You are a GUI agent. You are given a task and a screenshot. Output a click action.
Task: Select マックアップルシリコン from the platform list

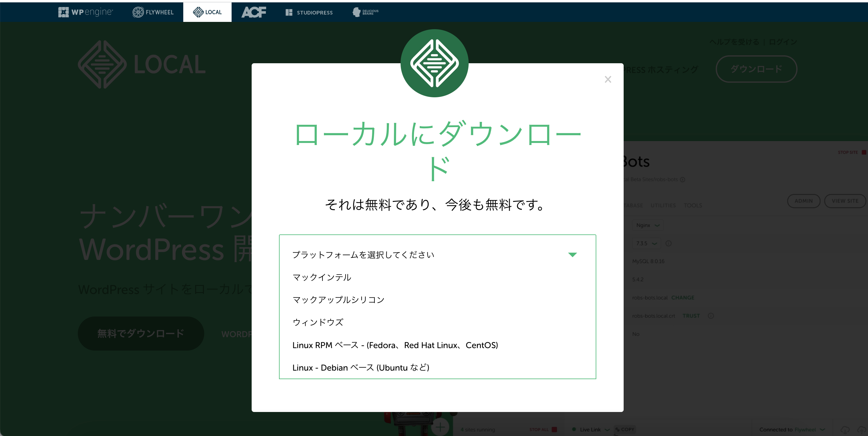338,299
